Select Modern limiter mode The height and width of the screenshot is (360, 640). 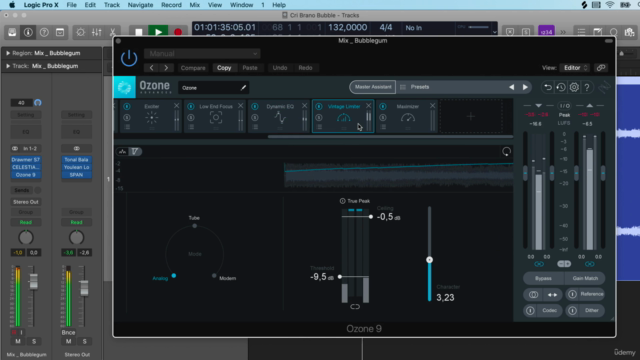[214, 276]
